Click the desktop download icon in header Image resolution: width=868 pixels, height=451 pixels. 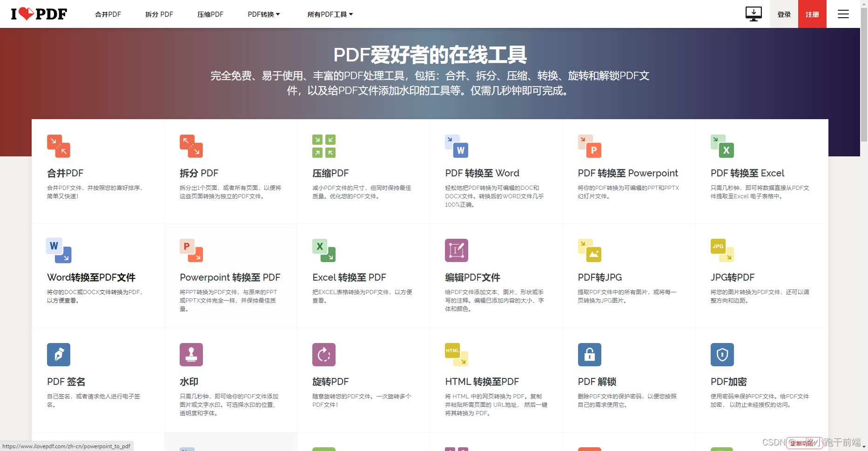[x=754, y=14]
